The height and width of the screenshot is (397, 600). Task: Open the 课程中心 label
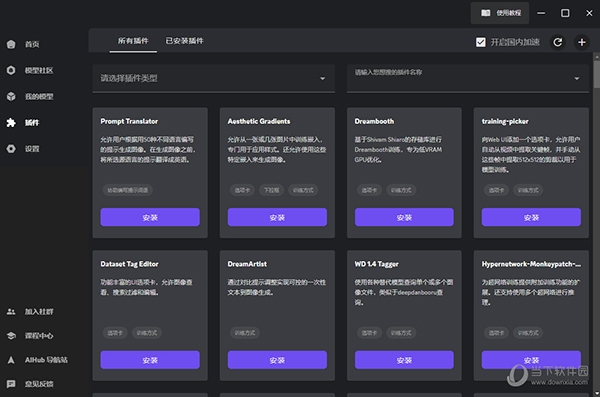click(39, 336)
